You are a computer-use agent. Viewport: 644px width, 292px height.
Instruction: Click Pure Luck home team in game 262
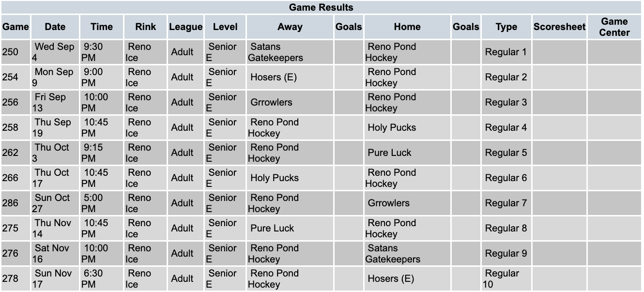[x=389, y=153]
